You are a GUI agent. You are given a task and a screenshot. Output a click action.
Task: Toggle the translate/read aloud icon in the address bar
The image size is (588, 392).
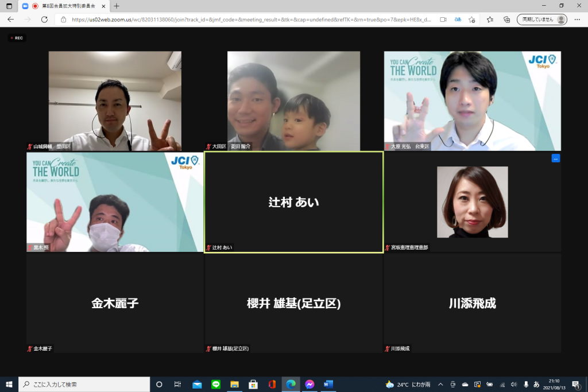pos(458,20)
